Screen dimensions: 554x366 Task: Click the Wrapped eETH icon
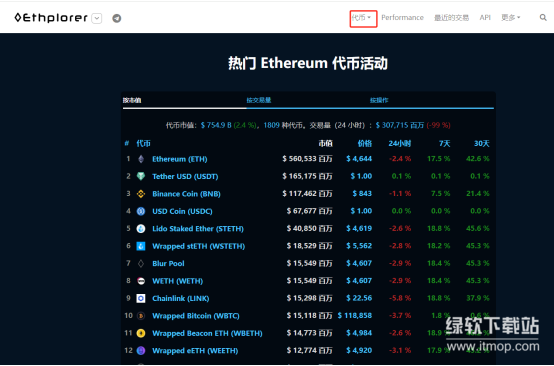141,351
